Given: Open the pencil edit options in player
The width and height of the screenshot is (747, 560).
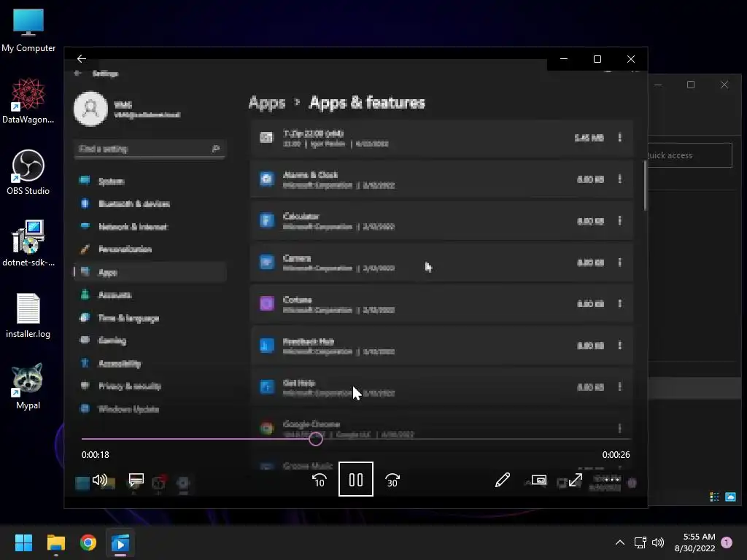Looking at the screenshot, I should click(502, 480).
